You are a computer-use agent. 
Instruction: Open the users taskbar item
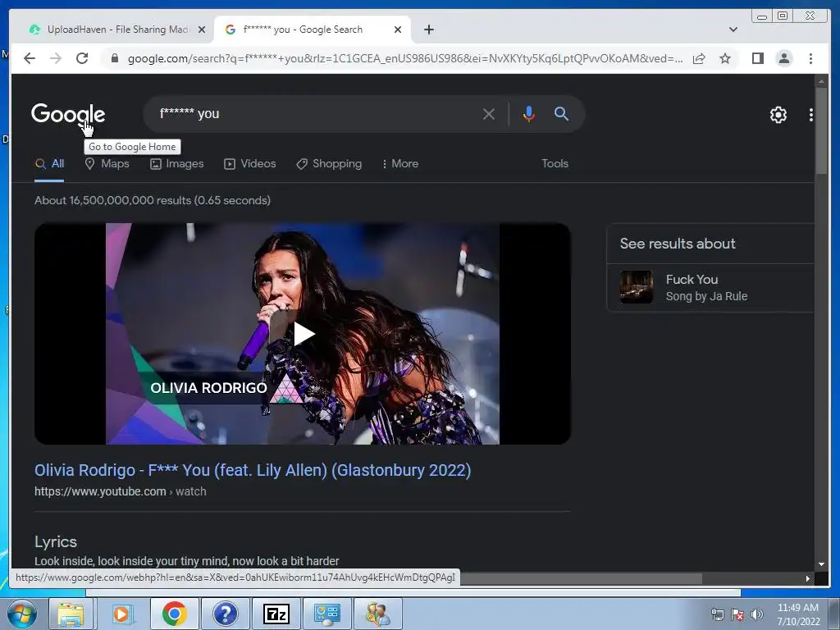click(378, 614)
